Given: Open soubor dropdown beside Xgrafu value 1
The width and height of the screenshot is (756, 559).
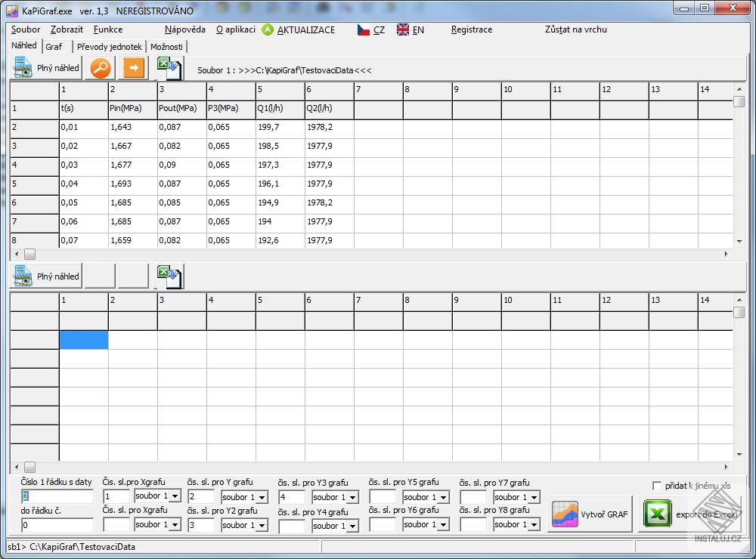Looking at the screenshot, I should coord(175,496).
